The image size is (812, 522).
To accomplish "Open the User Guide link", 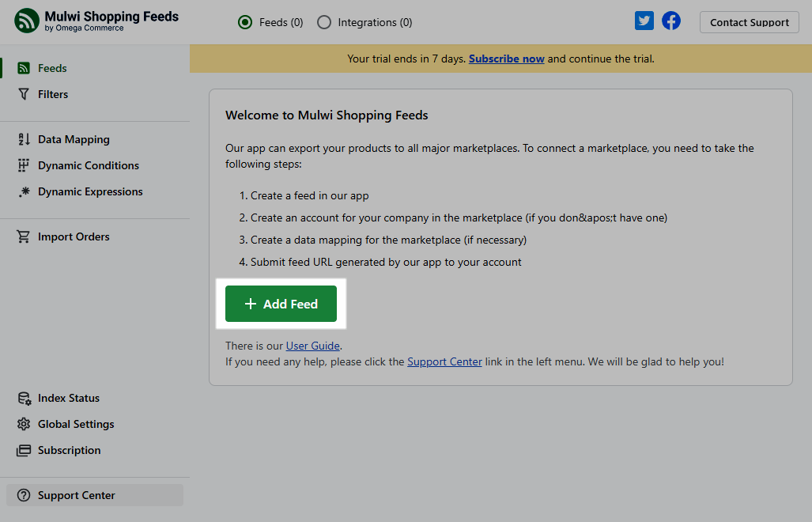I will click(x=312, y=346).
